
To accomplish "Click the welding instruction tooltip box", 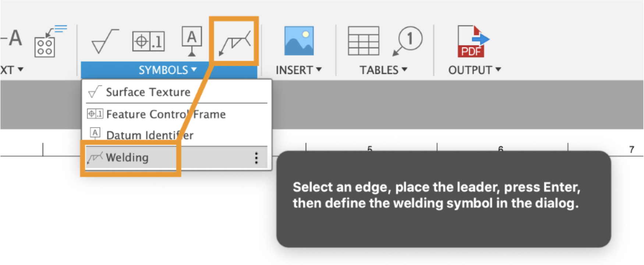I will 443,199.
